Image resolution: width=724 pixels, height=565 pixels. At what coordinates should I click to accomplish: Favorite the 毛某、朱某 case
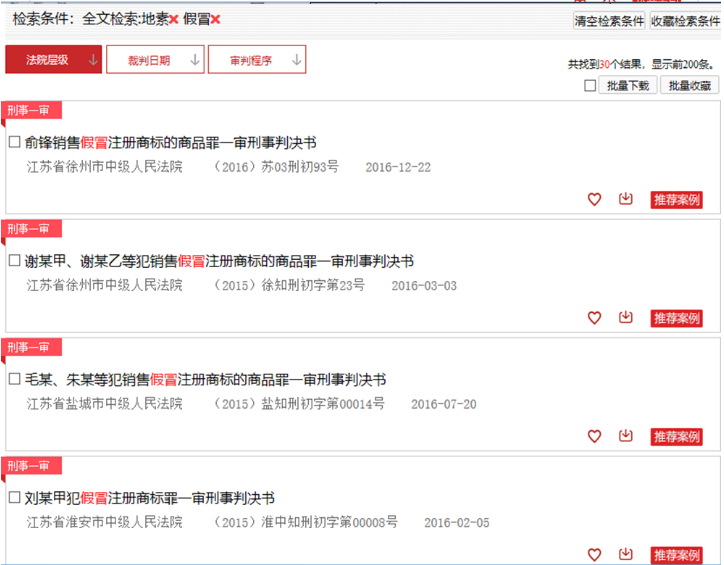[594, 437]
